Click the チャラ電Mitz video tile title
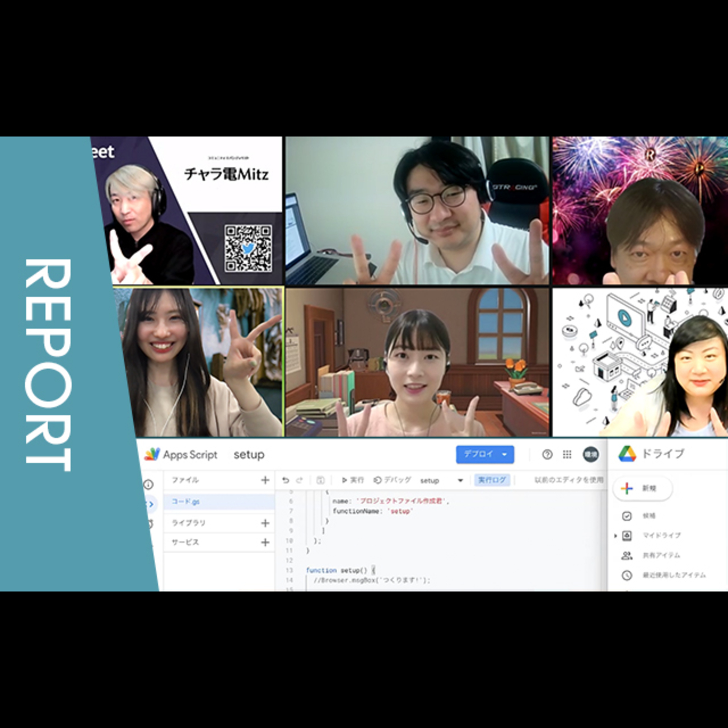 click(x=226, y=174)
